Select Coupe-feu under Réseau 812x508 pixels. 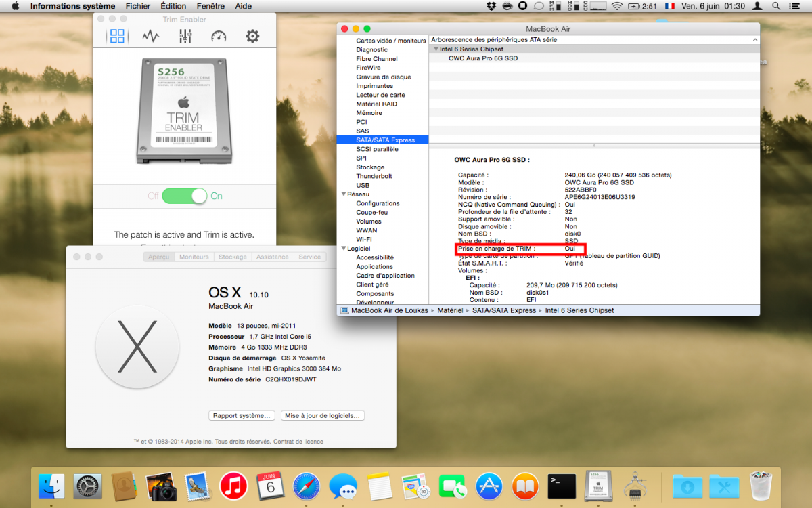click(x=371, y=212)
